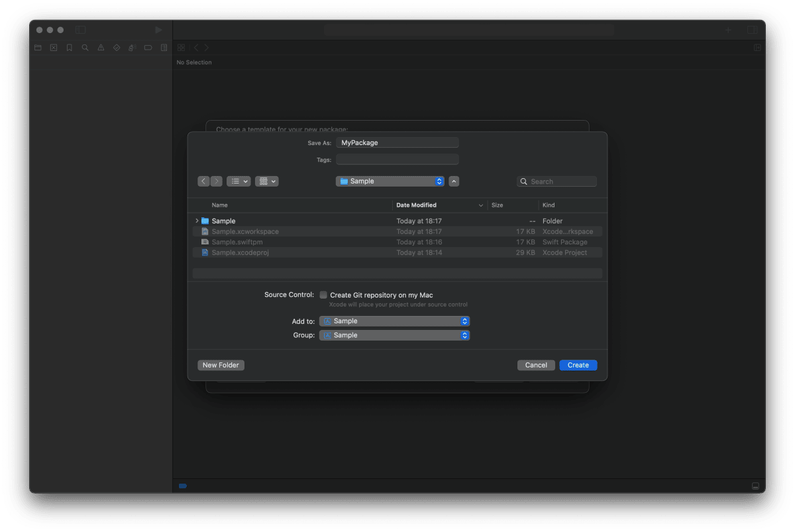The image size is (795, 532).
Task: Toggle the inspectors panel icon at top right
Action: pos(752,30)
